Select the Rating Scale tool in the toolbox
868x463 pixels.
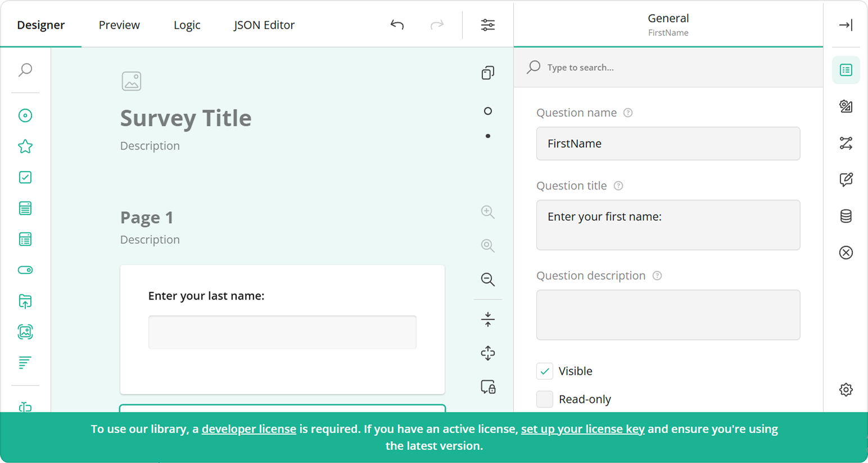coord(25,146)
